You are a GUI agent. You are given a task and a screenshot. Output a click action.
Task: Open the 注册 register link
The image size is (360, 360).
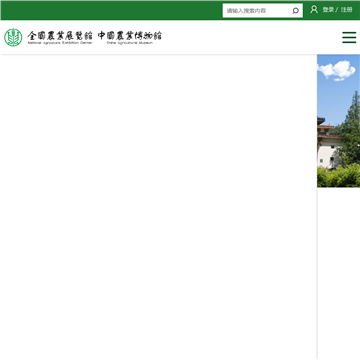[x=346, y=10]
